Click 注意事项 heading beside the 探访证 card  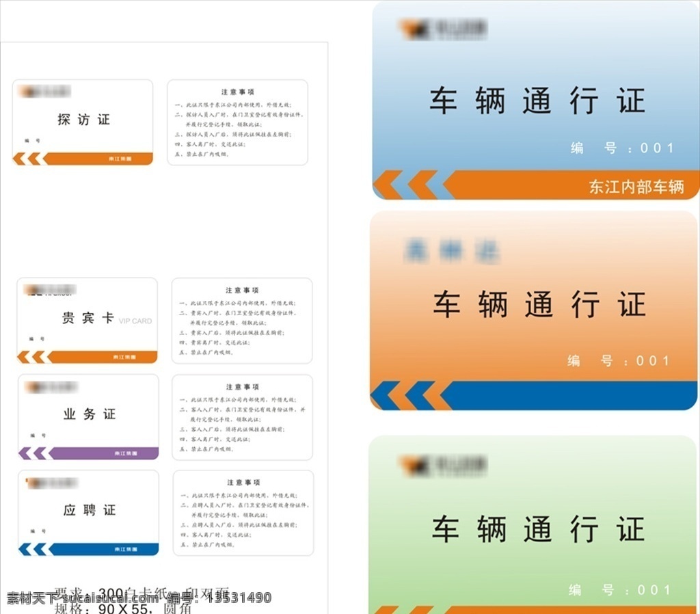(237, 92)
